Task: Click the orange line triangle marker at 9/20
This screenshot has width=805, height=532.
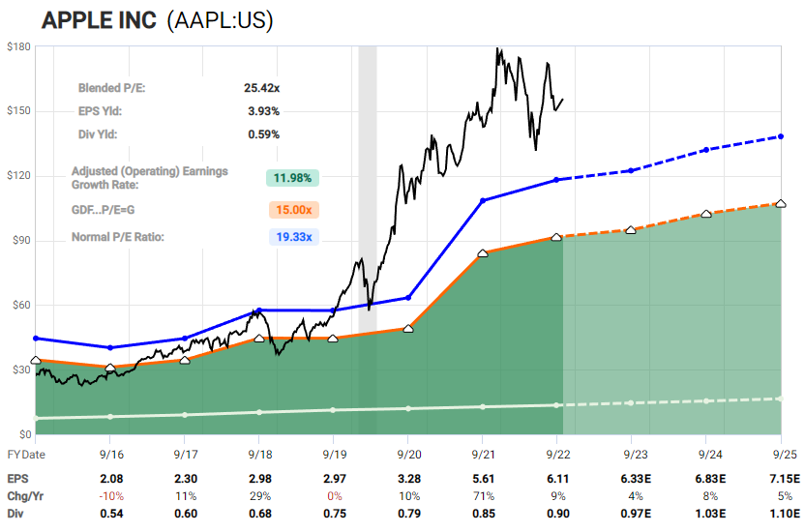Action: [408, 328]
